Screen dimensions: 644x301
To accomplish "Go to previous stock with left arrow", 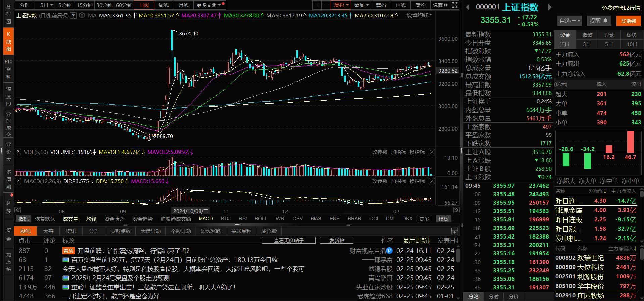I will click(x=468, y=7).
